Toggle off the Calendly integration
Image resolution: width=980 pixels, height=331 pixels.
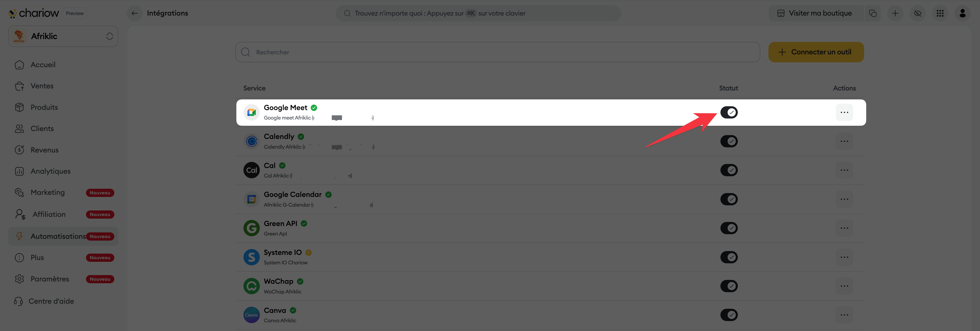click(x=729, y=141)
